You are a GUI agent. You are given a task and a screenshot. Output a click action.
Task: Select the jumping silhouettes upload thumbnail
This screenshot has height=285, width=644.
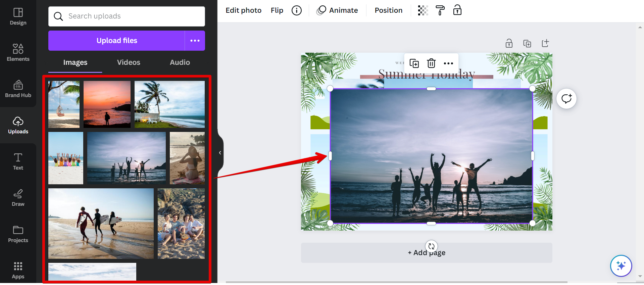[x=127, y=158]
